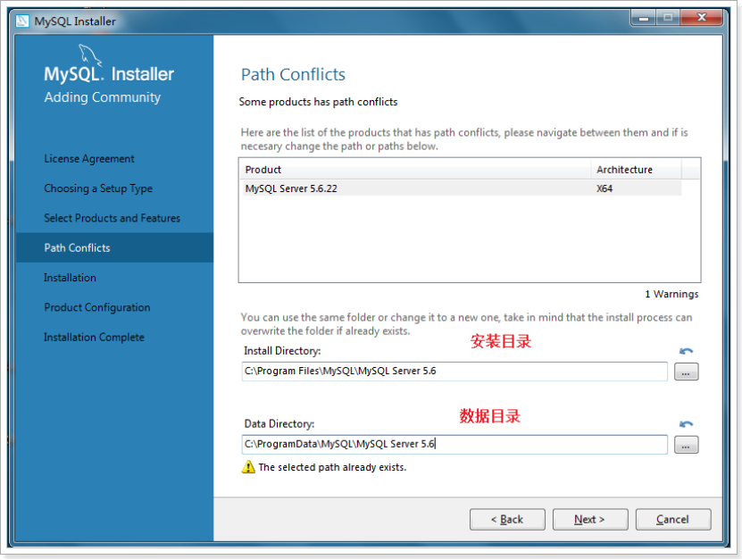Select the Choosing a Setup Type step
This screenshot has height=560, width=742.
point(98,188)
